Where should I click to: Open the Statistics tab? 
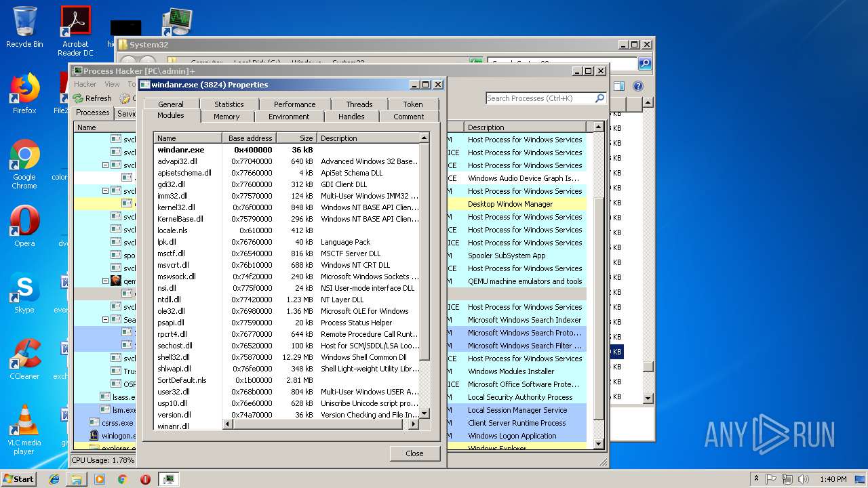coord(229,104)
